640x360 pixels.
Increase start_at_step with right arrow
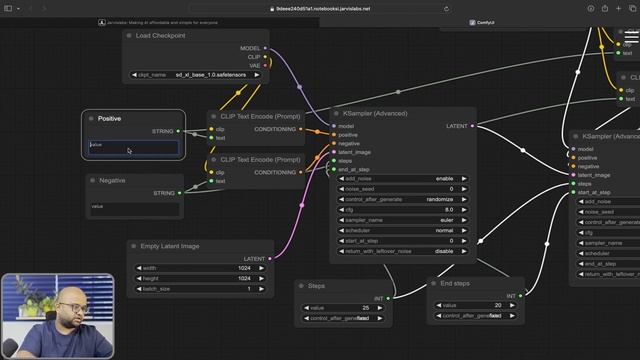[464, 241]
